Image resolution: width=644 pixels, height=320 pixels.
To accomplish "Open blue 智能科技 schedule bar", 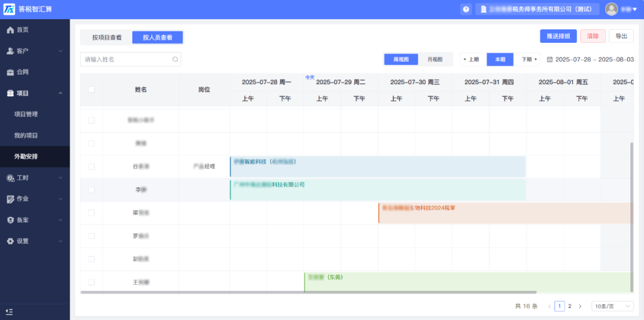I will (x=377, y=167).
